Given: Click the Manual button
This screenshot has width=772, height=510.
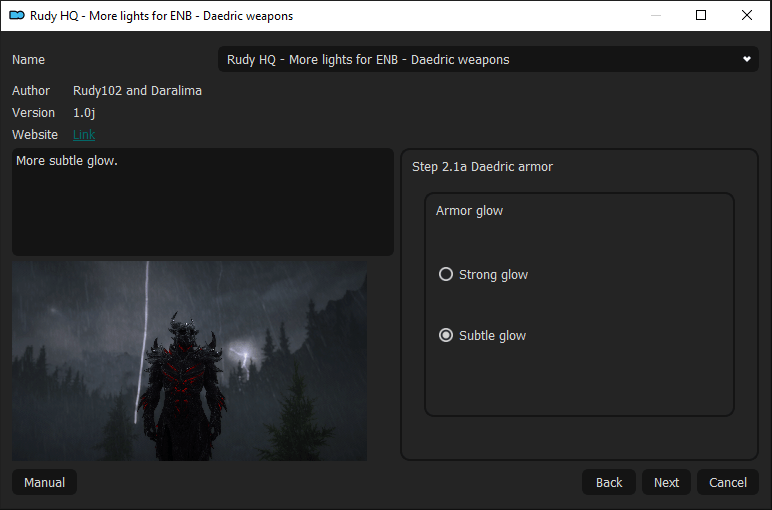Looking at the screenshot, I should coord(44,482).
